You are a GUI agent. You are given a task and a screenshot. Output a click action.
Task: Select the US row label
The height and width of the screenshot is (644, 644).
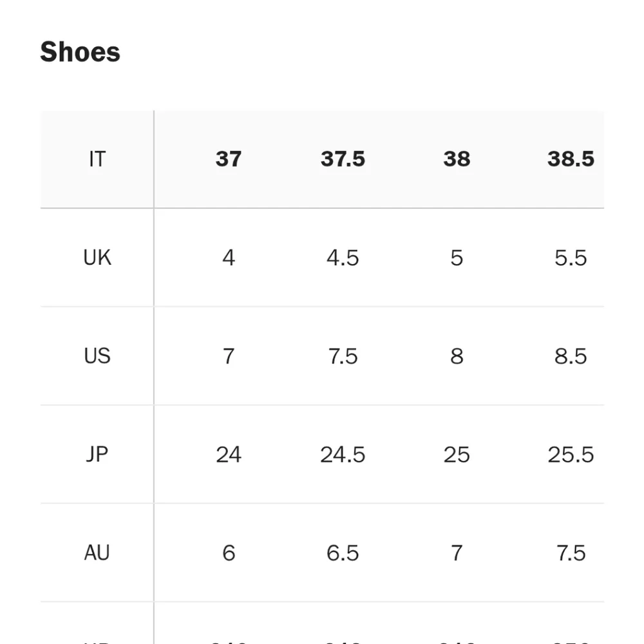coord(97,355)
